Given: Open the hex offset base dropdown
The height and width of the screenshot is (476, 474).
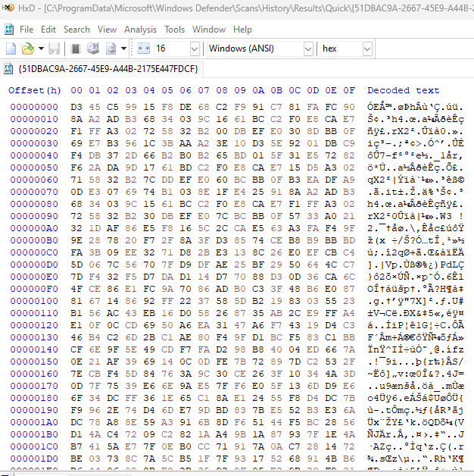Looking at the screenshot, I should tap(367, 49).
